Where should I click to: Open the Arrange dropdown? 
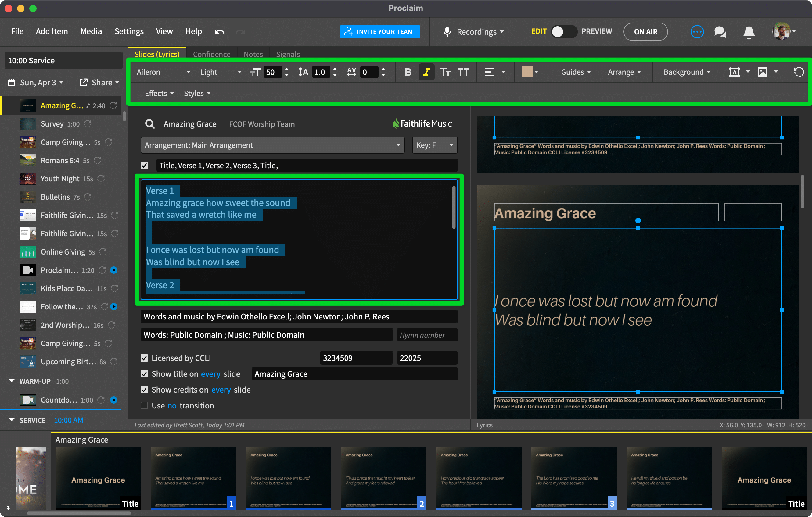pos(624,72)
